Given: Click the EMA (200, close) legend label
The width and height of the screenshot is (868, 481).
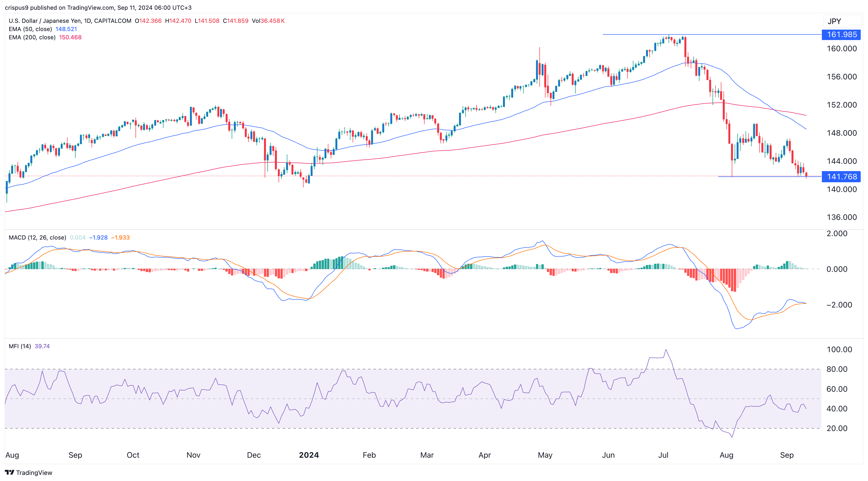Looking at the screenshot, I should point(32,37).
